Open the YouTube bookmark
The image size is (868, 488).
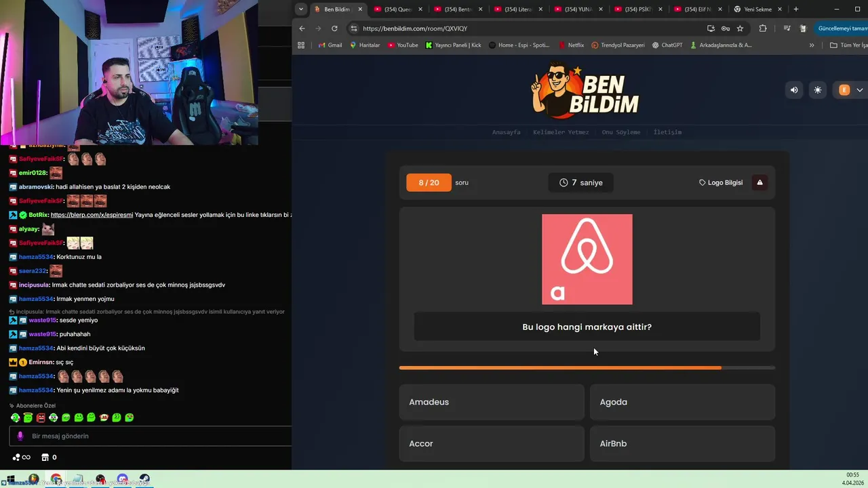[x=403, y=45]
